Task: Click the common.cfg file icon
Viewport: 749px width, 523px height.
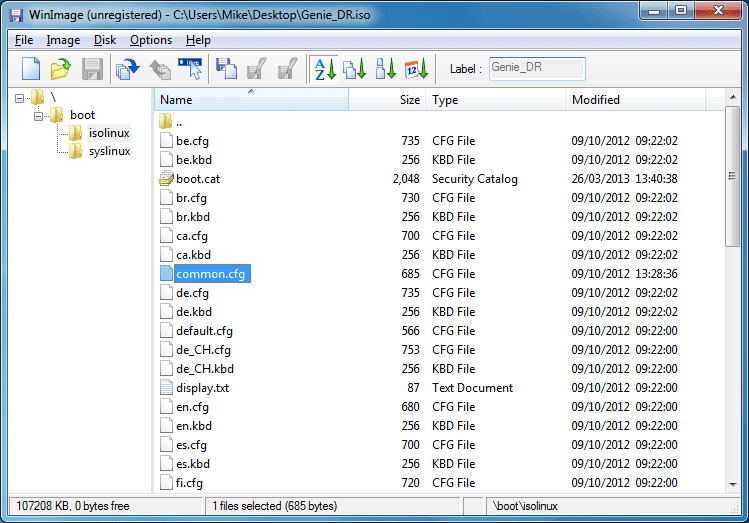Action: click(166, 274)
